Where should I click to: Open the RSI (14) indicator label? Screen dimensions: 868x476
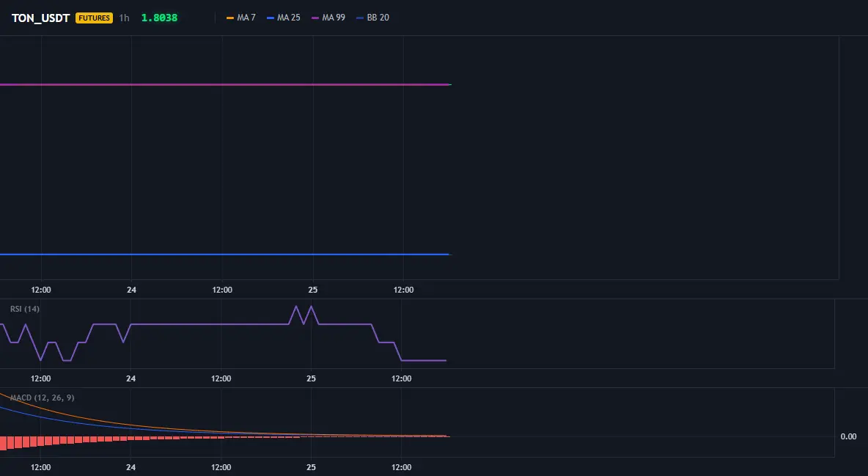point(25,309)
